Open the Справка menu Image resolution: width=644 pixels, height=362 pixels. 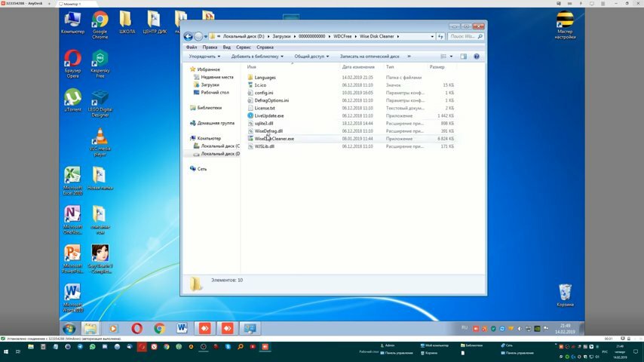(x=265, y=48)
